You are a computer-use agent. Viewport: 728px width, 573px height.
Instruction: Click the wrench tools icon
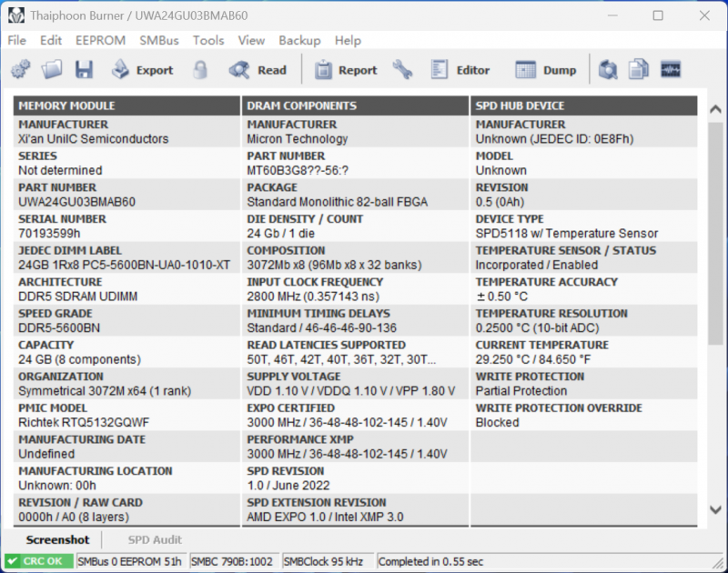coord(403,70)
